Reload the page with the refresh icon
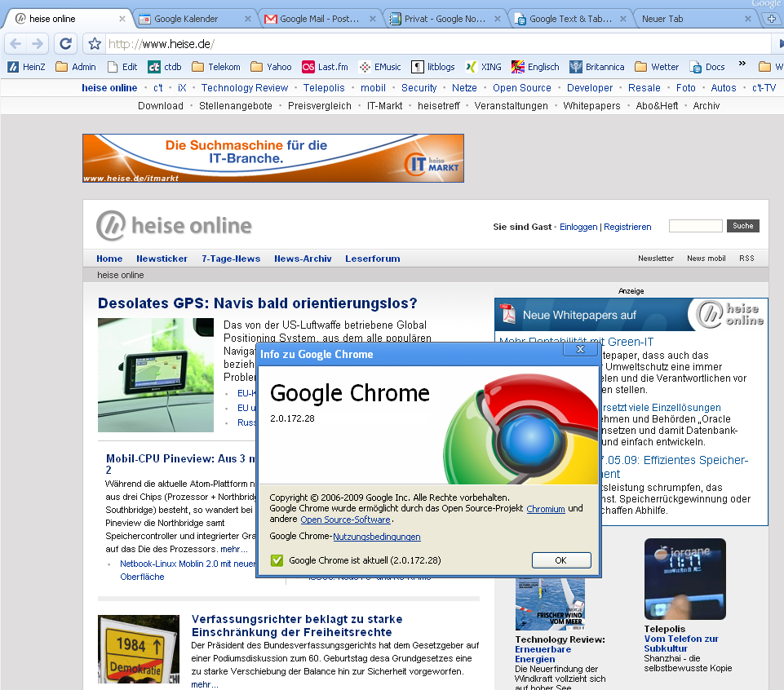784x690 pixels. (x=65, y=44)
